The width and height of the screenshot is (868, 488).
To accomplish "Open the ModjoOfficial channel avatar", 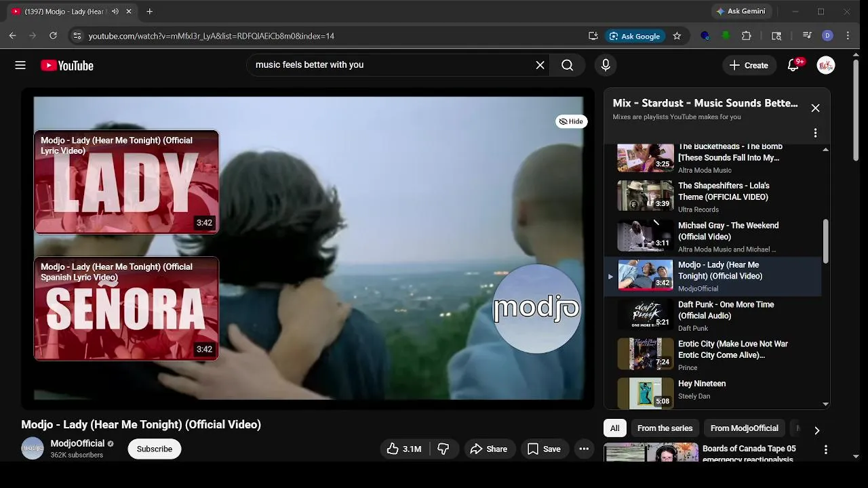I will coord(33,449).
